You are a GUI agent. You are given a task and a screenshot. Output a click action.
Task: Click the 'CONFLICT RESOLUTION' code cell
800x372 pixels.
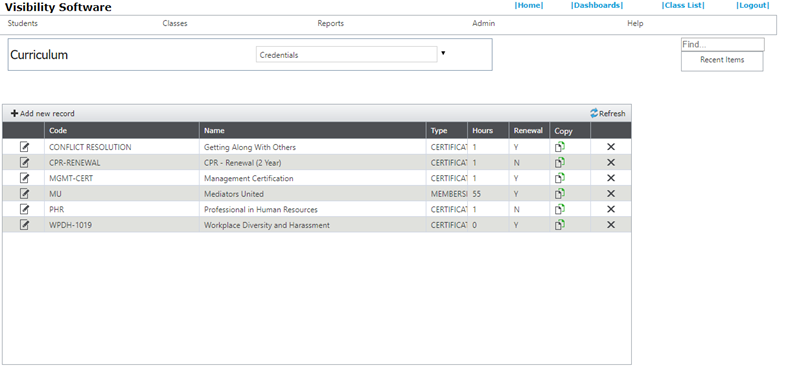[122, 147]
